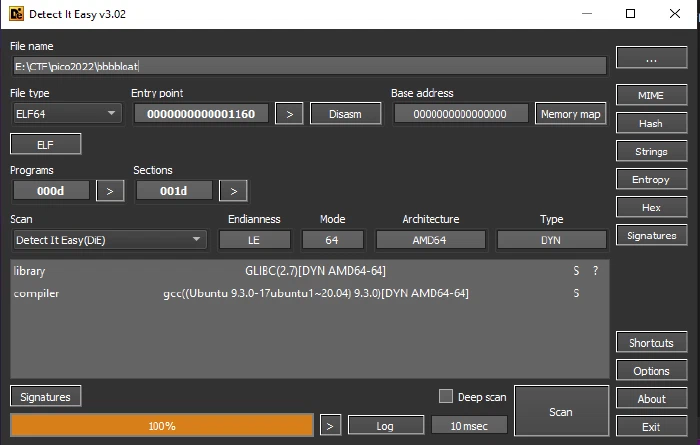This screenshot has width=700, height=445.
Task: Open the Hash tool
Action: (651, 123)
